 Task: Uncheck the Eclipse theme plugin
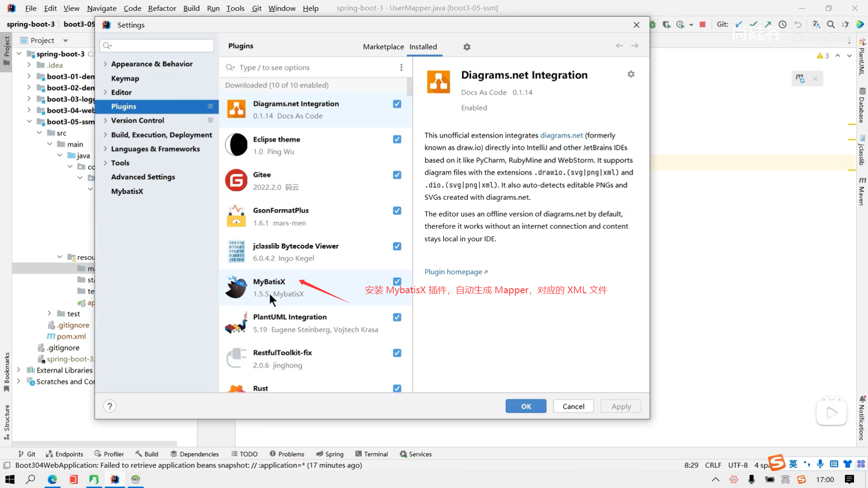coord(397,139)
